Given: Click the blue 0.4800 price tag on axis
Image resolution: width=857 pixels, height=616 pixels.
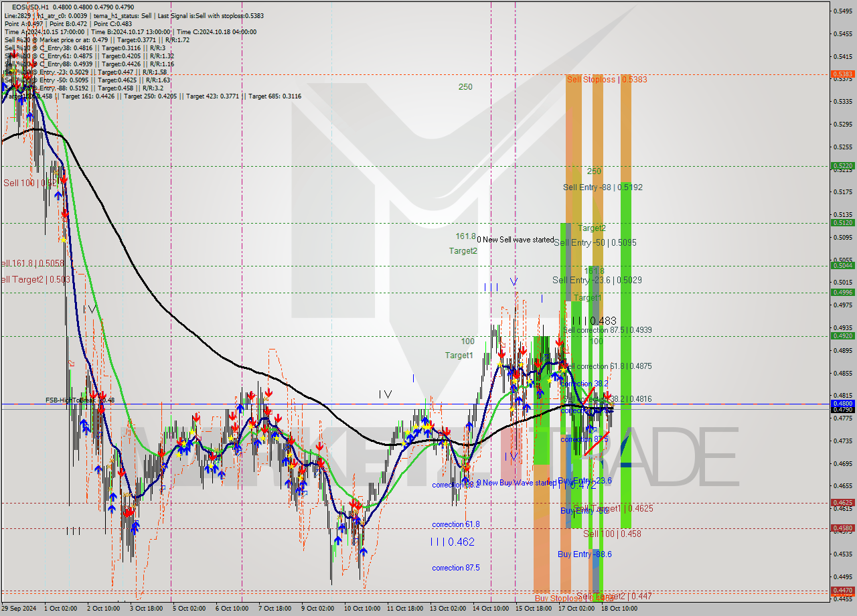Looking at the screenshot, I should coord(842,403).
